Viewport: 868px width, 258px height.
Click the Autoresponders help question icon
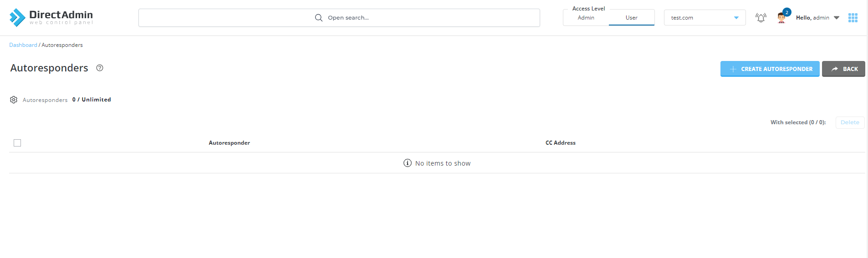(100, 68)
